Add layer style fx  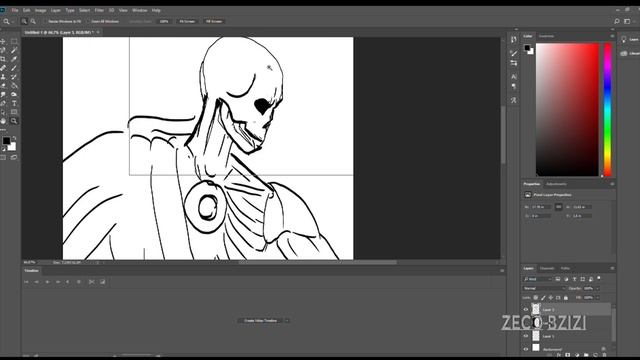(x=558, y=355)
